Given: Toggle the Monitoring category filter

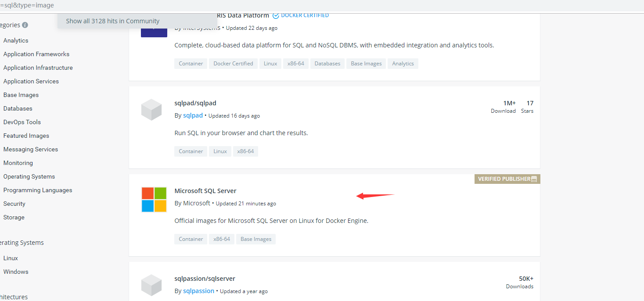Looking at the screenshot, I should (x=18, y=163).
